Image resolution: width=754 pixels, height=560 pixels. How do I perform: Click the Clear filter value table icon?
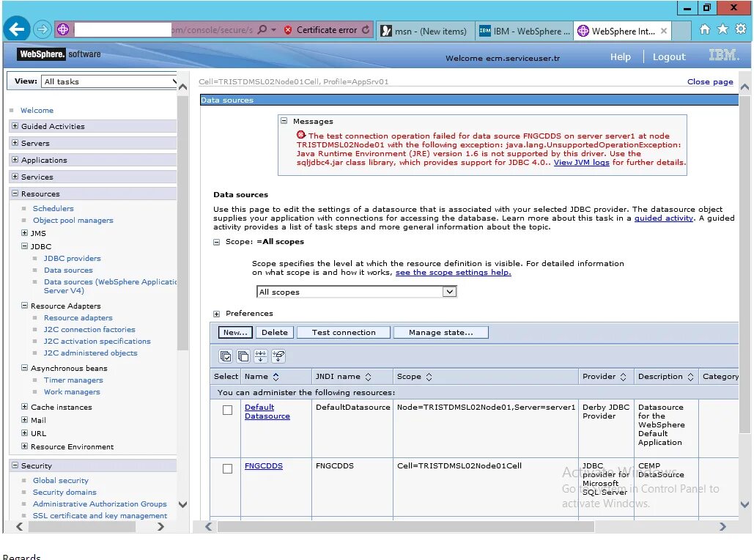click(x=278, y=356)
